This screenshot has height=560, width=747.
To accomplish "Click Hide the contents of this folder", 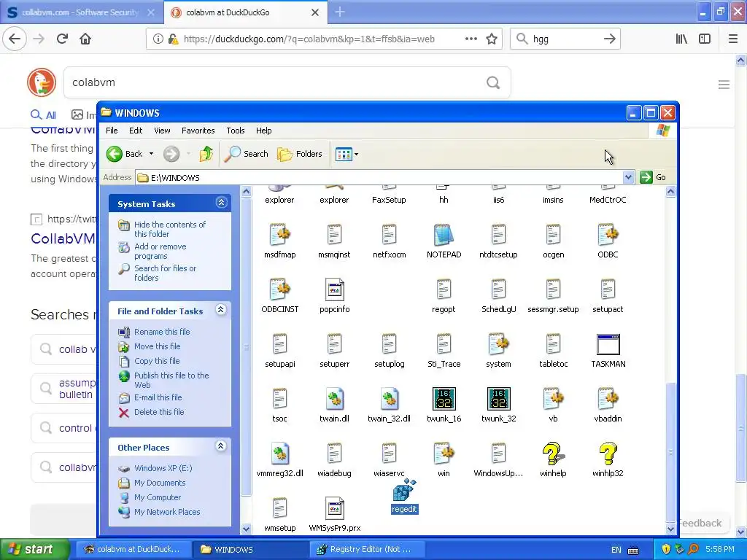I will tap(170, 229).
